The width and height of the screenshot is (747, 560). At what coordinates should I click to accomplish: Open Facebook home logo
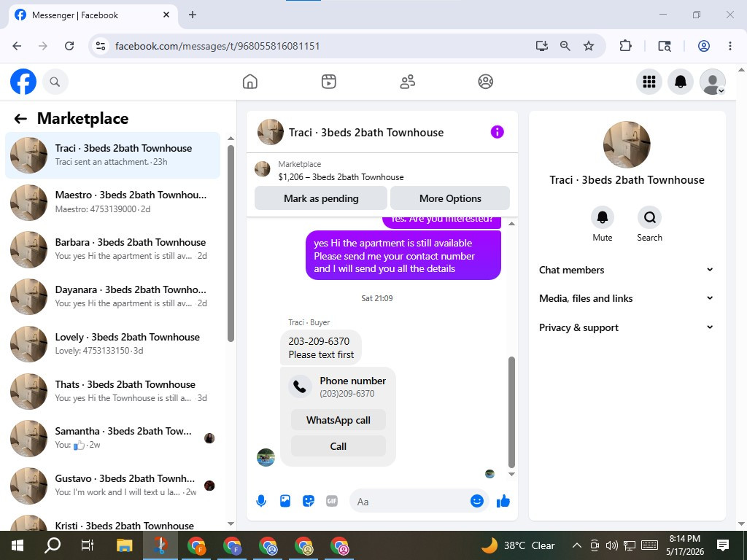[23, 82]
